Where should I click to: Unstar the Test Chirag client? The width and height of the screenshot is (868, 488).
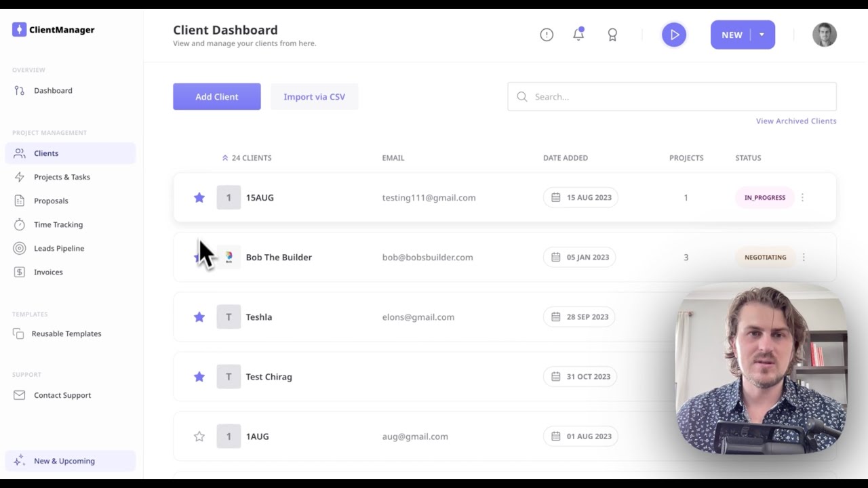pyautogui.click(x=199, y=376)
